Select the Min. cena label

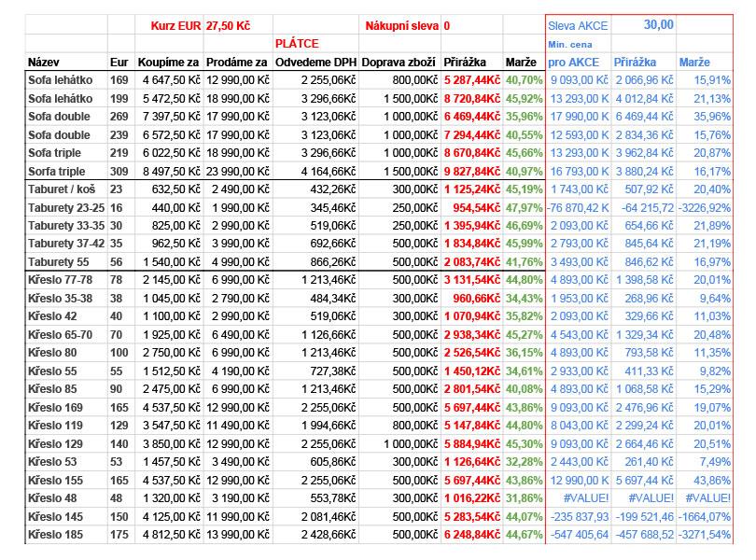[x=570, y=45]
